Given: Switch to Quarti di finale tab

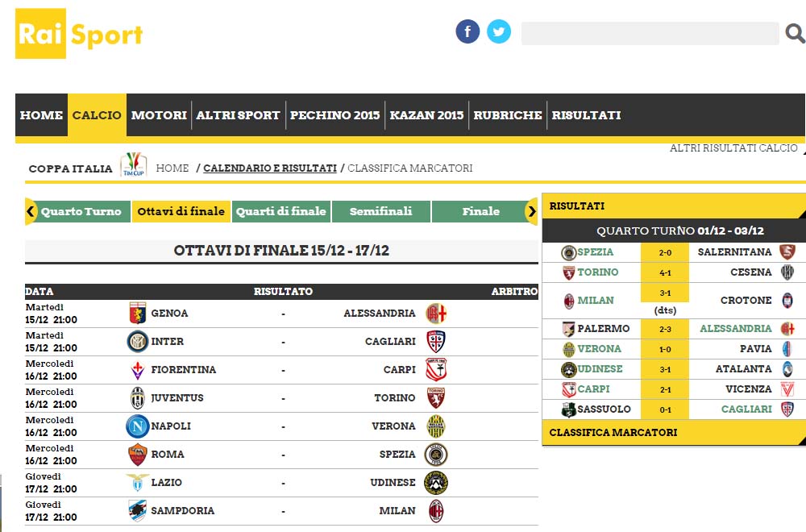Looking at the screenshot, I should pyautogui.click(x=280, y=211).
